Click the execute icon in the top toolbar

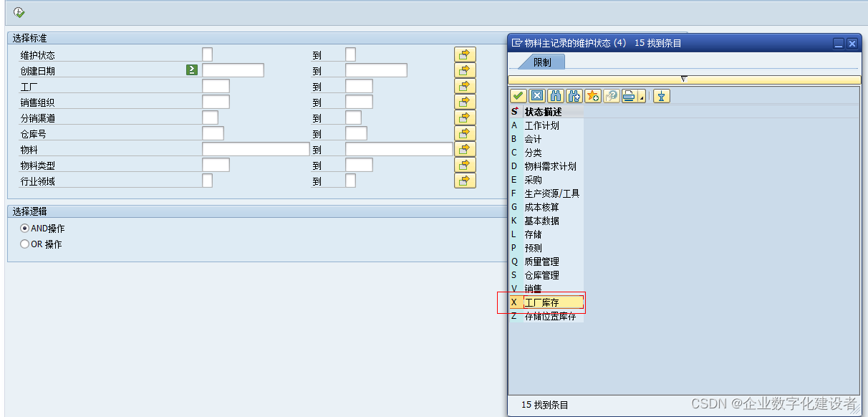pyautogui.click(x=19, y=11)
